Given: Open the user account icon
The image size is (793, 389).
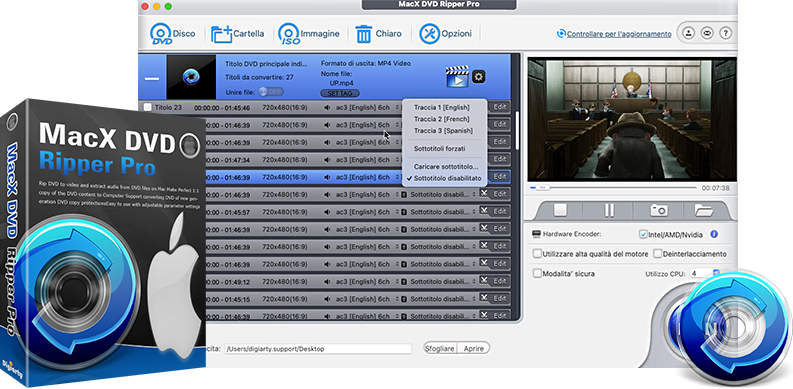Looking at the screenshot, I should (688, 33).
